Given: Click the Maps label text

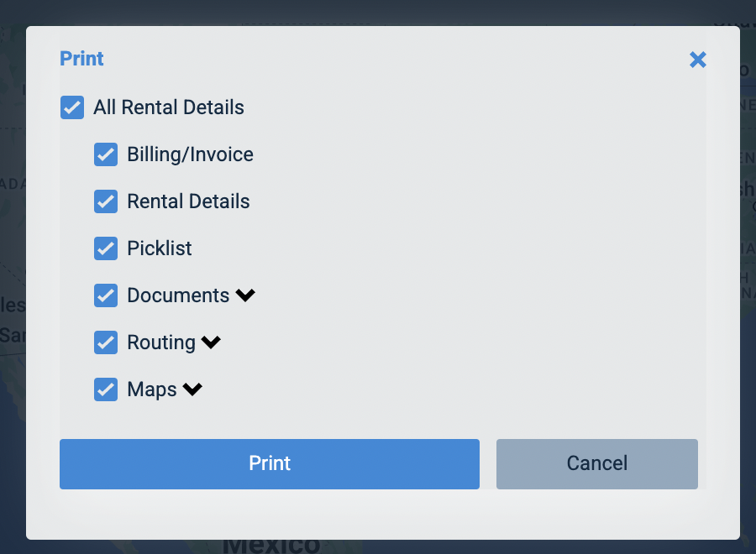Looking at the screenshot, I should click(x=152, y=389).
